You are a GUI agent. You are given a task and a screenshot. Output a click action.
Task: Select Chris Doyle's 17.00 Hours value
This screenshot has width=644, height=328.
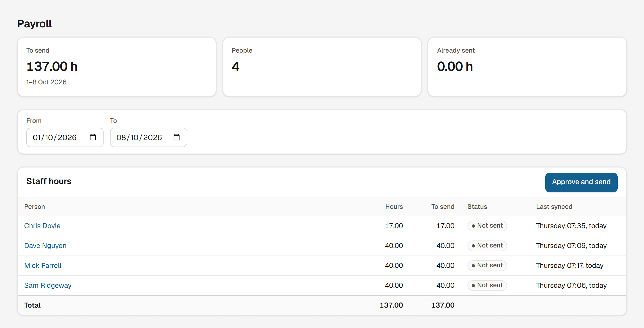394,226
